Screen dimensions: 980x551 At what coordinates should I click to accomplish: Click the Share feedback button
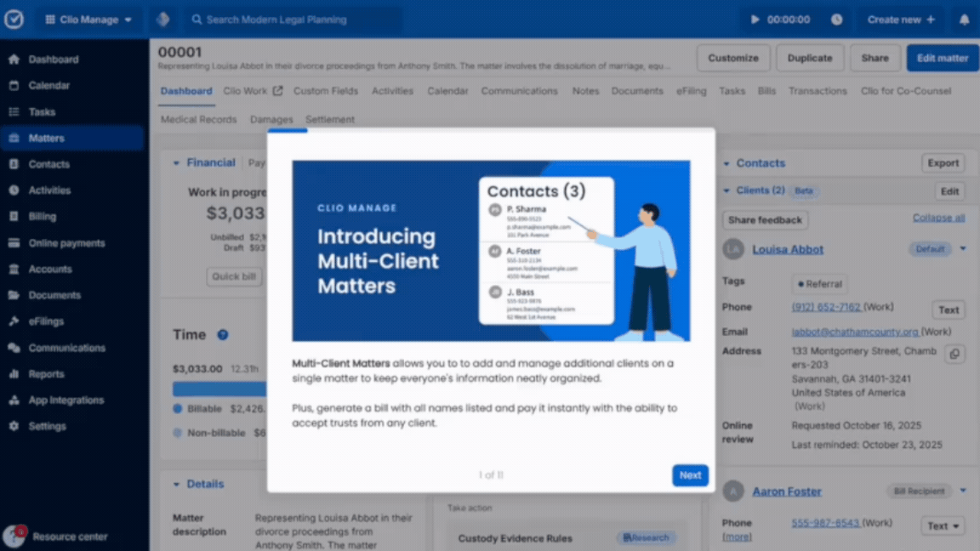point(765,220)
